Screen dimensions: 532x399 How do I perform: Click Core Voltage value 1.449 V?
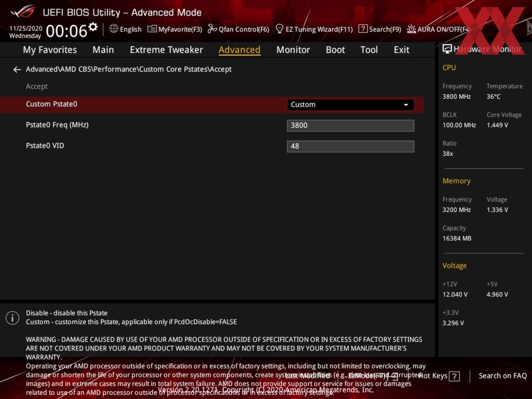(497, 125)
